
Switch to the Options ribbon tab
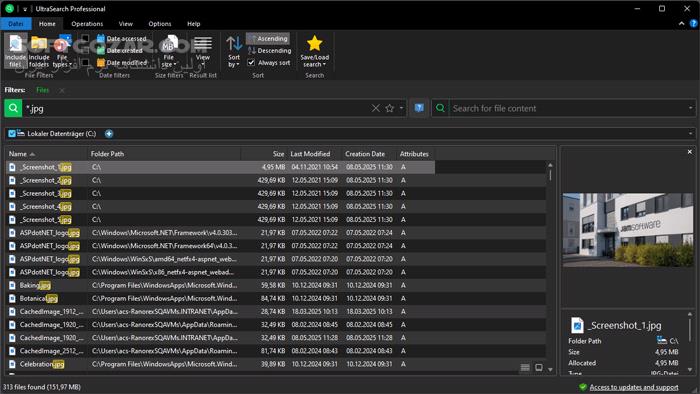pos(160,24)
